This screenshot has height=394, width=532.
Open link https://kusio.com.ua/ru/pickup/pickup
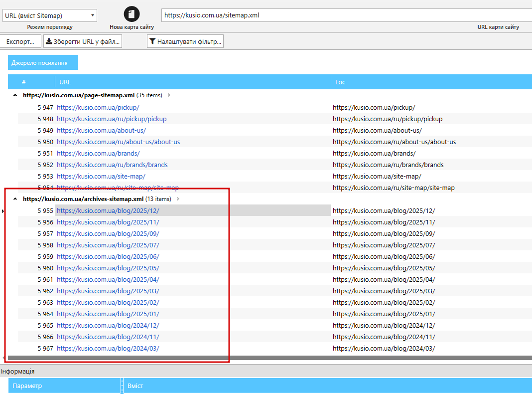112,119
